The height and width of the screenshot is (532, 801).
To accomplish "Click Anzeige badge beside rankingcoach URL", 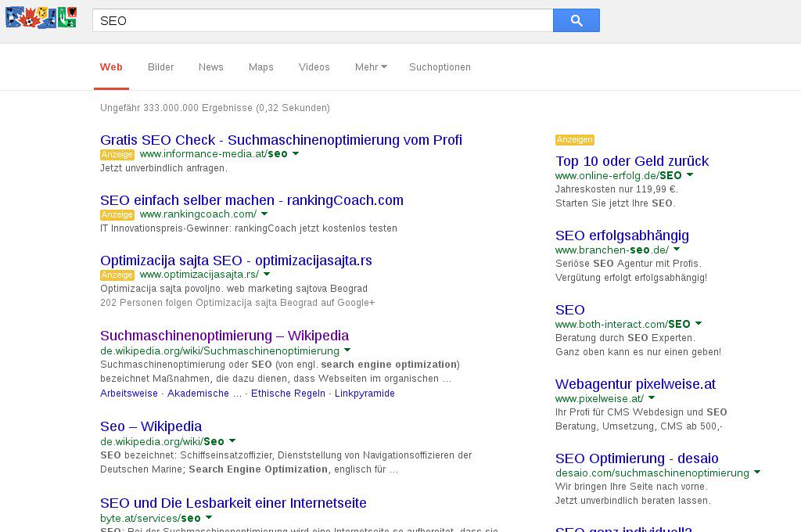I will pyautogui.click(x=117, y=214).
